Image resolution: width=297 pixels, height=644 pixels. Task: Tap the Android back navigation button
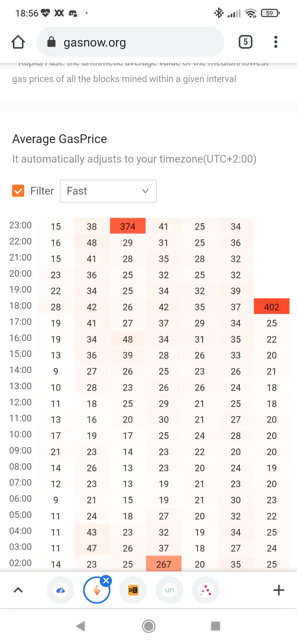[81, 626]
